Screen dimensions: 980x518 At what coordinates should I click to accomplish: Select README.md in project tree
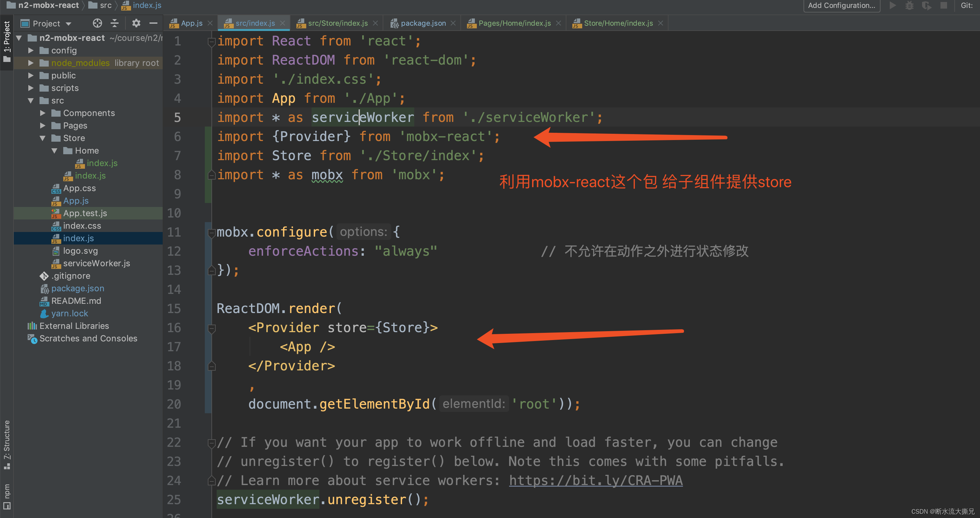click(76, 301)
